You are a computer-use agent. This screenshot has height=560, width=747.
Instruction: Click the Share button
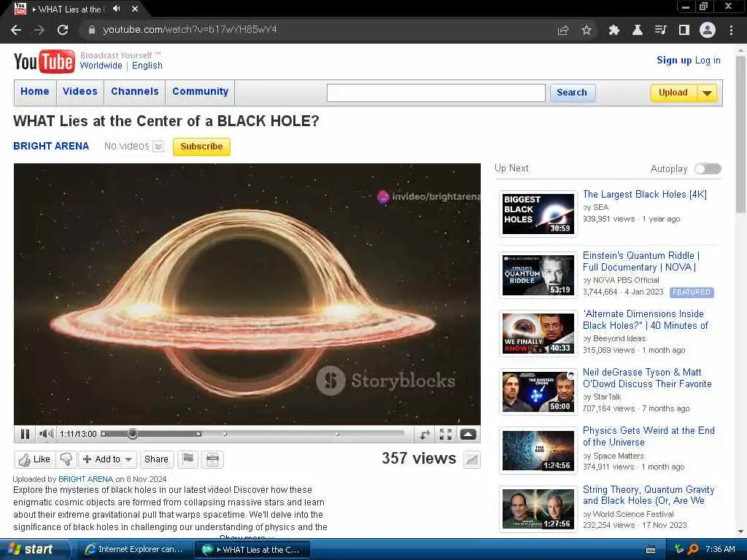coord(156,459)
